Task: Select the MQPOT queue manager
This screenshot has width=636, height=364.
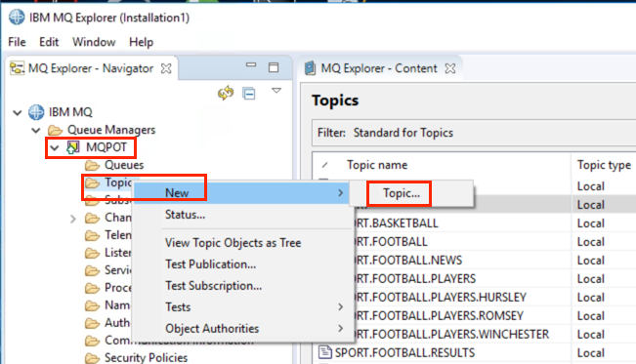Action: [x=106, y=147]
